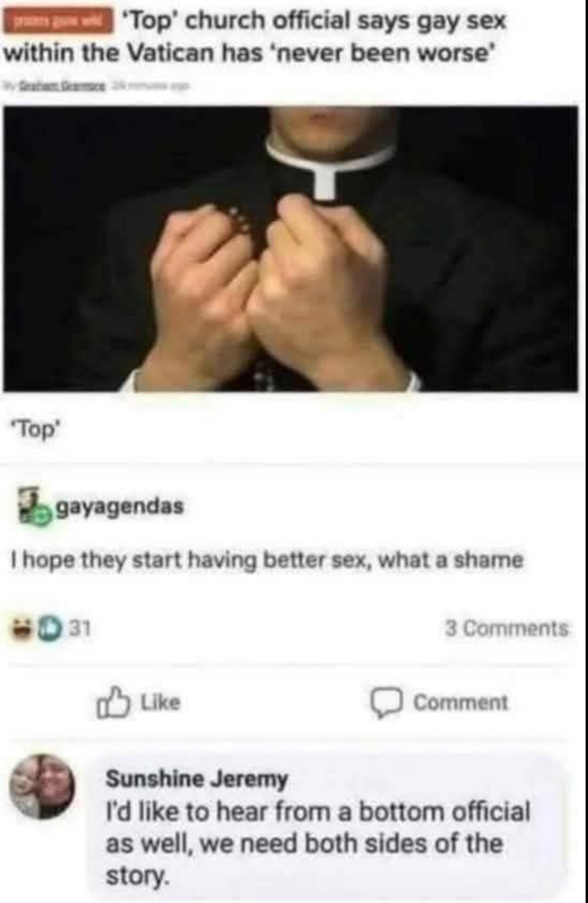Click the Like thumbs-up icon
The height and width of the screenshot is (903, 588).
(x=112, y=703)
